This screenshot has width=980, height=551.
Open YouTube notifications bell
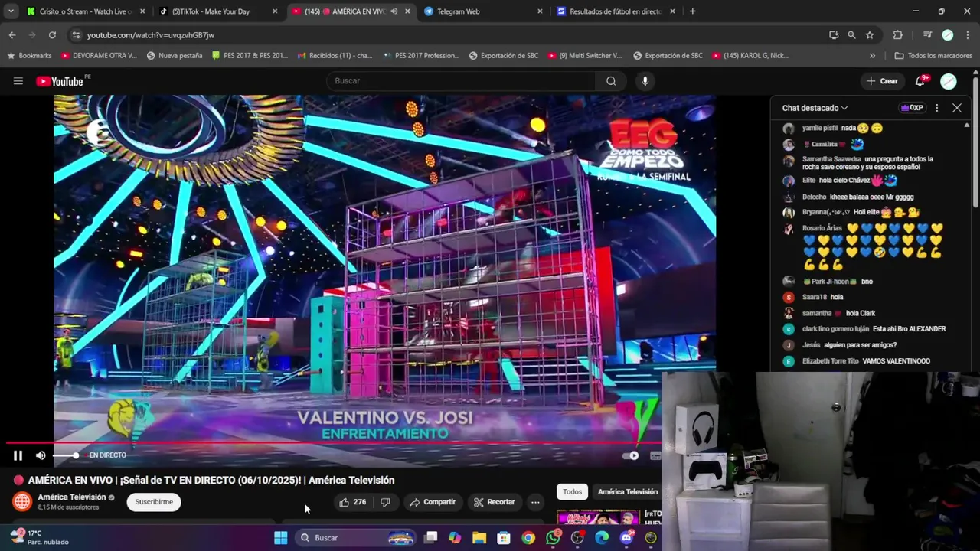(921, 81)
